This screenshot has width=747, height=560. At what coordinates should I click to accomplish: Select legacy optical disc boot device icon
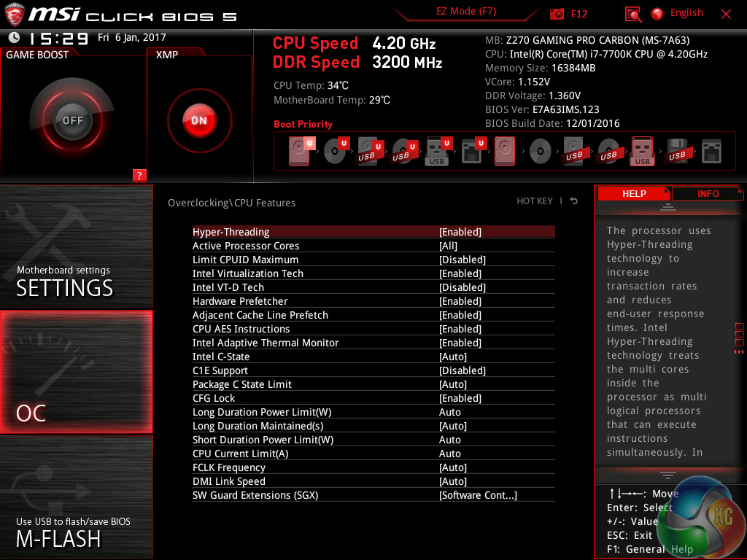[541, 152]
